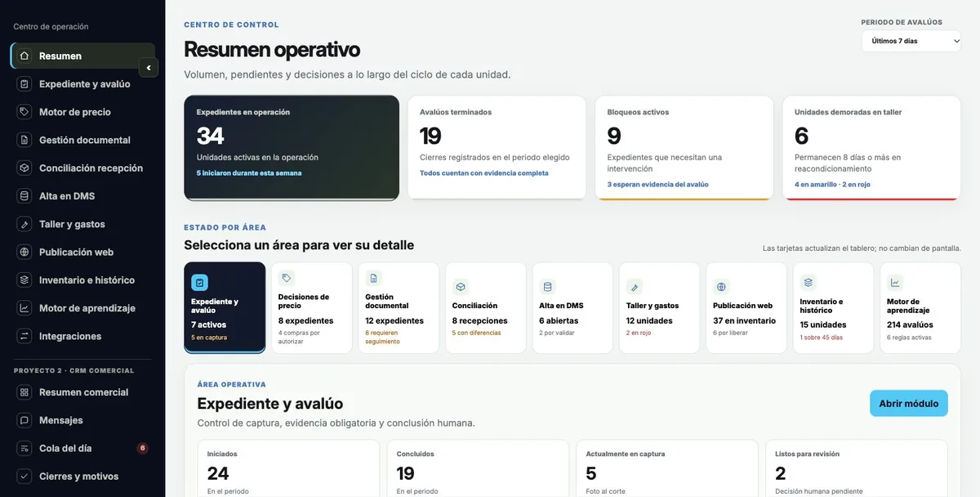The image size is (980, 497).
Task: Go to Resumen in the sidebar menu
Action: (82, 56)
